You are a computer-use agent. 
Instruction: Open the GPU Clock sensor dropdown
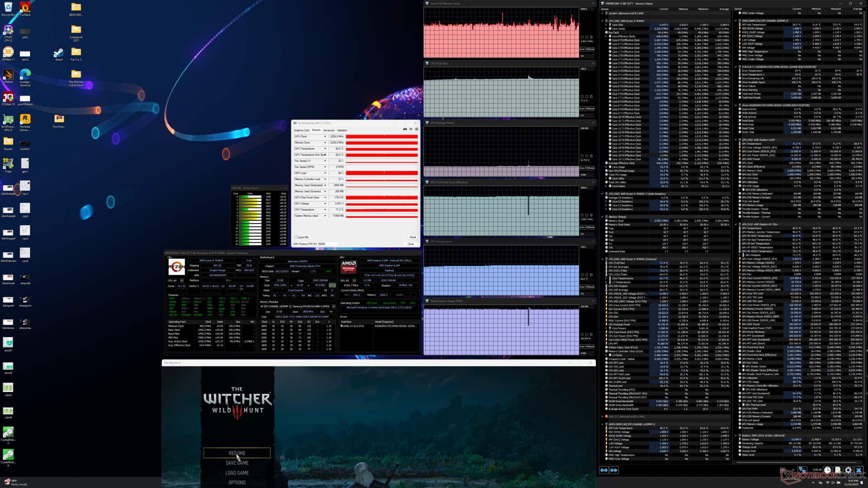pyautogui.click(x=325, y=136)
